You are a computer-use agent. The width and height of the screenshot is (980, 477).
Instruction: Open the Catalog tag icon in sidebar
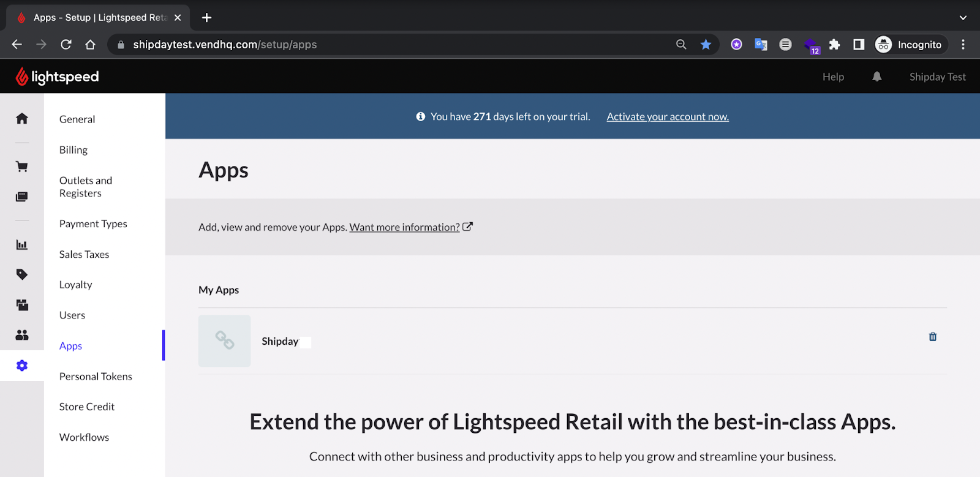pos(22,274)
